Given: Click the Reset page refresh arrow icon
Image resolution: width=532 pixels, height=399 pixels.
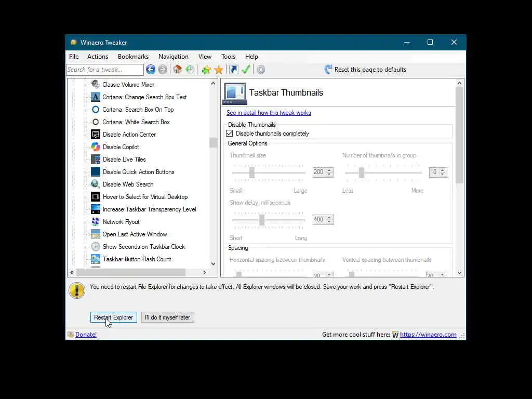Looking at the screenshot, I should (x=328, y=70).
